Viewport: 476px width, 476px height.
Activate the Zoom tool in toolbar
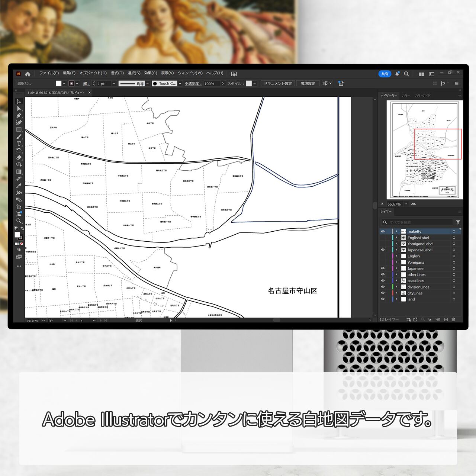(19, 221)
